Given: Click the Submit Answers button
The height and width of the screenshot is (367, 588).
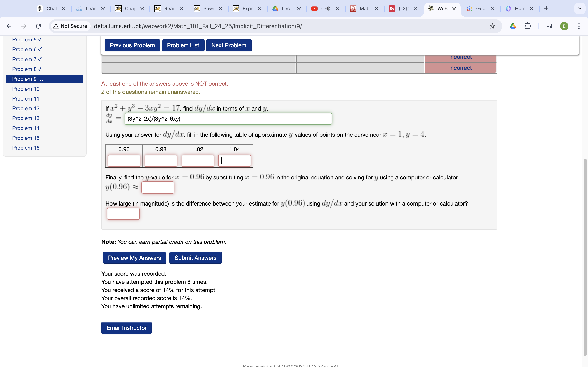Looking at the screenshot, I should point(196,258).
